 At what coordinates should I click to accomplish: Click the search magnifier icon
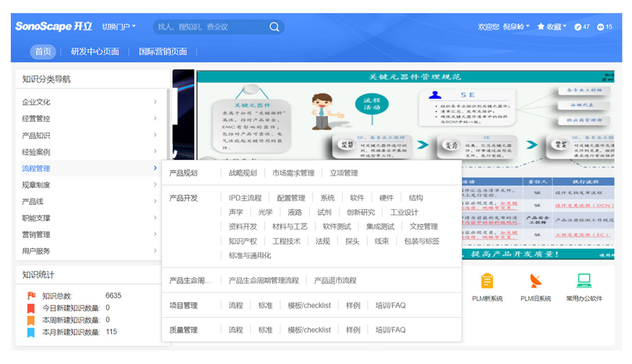(x=274, y=27)
